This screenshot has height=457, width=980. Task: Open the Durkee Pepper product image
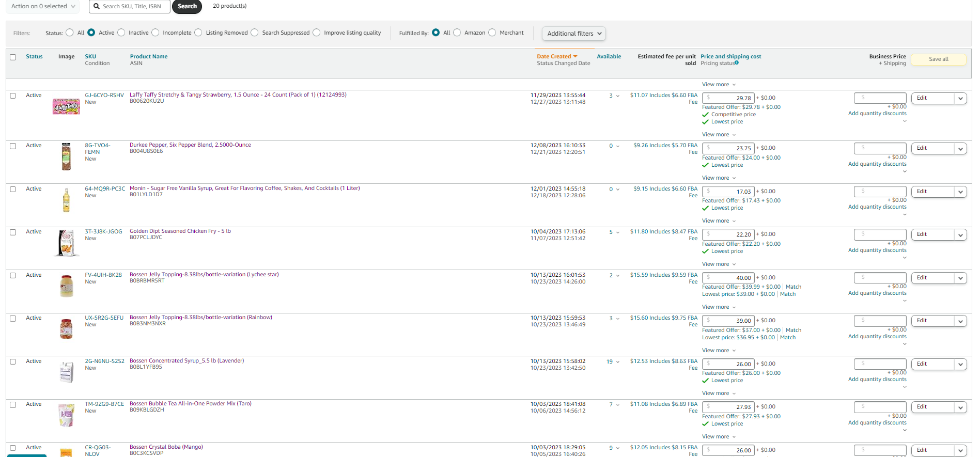(x=66, y=156)
